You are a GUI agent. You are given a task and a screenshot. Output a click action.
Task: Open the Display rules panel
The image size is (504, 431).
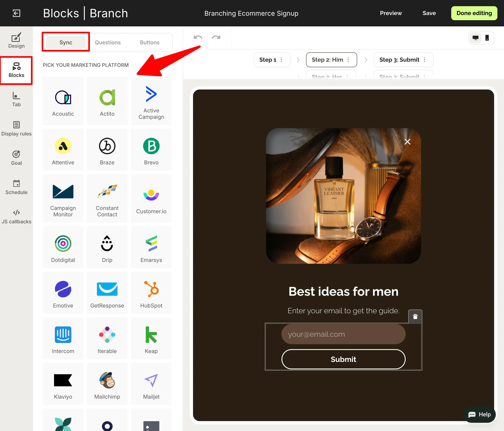(16, 128)
